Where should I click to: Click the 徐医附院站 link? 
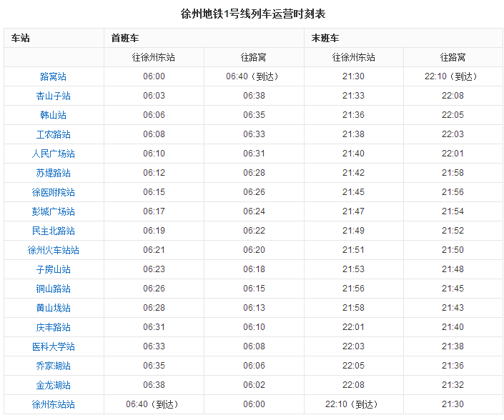(54, 192)
